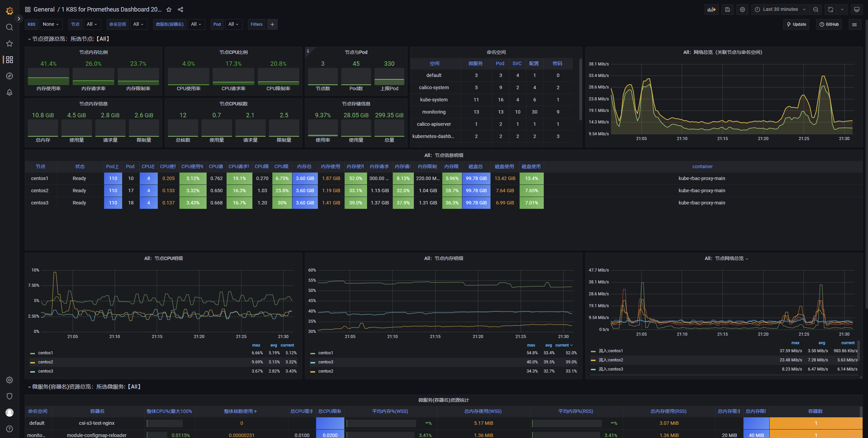
Task: Open dashboard settings gear icon
Action: point(742,9)
